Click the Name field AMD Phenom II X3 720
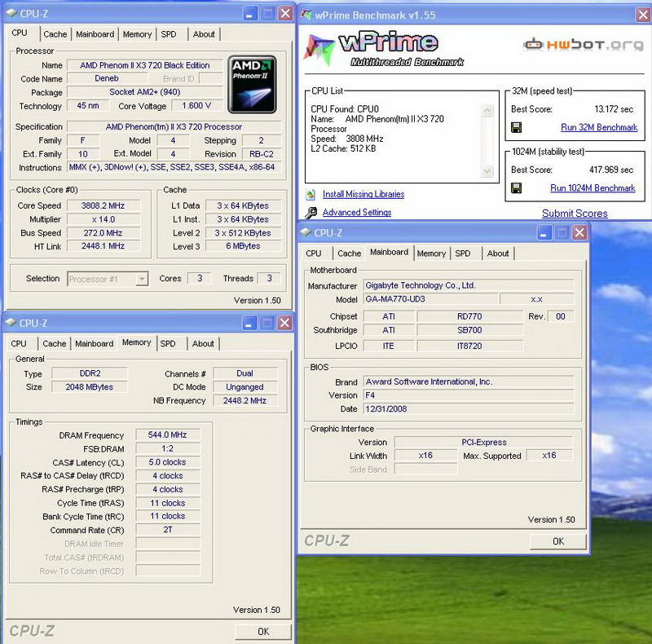652x644 pixels. [145, 65]
